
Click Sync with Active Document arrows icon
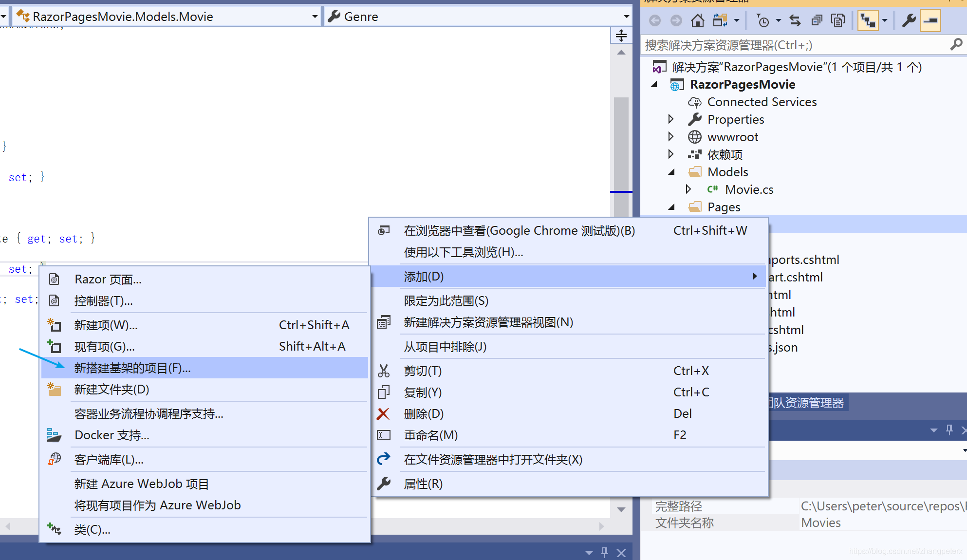click(795, 20)
